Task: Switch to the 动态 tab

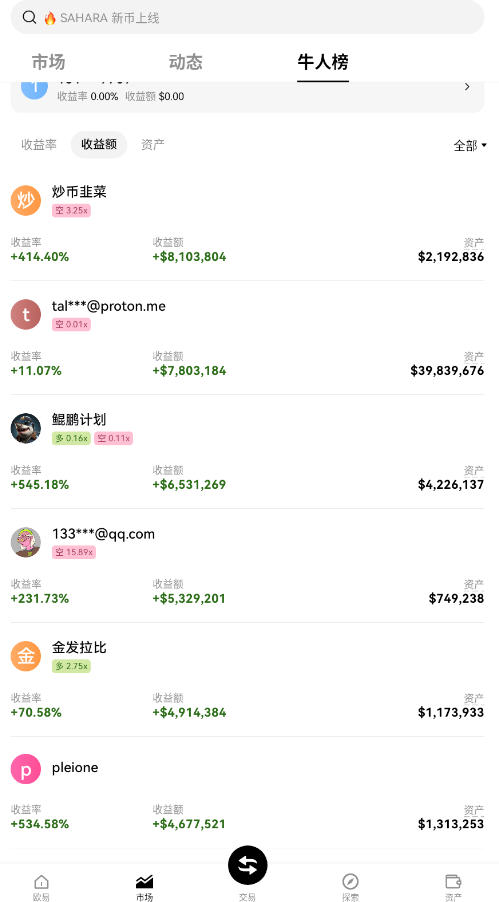Action: click(185, 62)
